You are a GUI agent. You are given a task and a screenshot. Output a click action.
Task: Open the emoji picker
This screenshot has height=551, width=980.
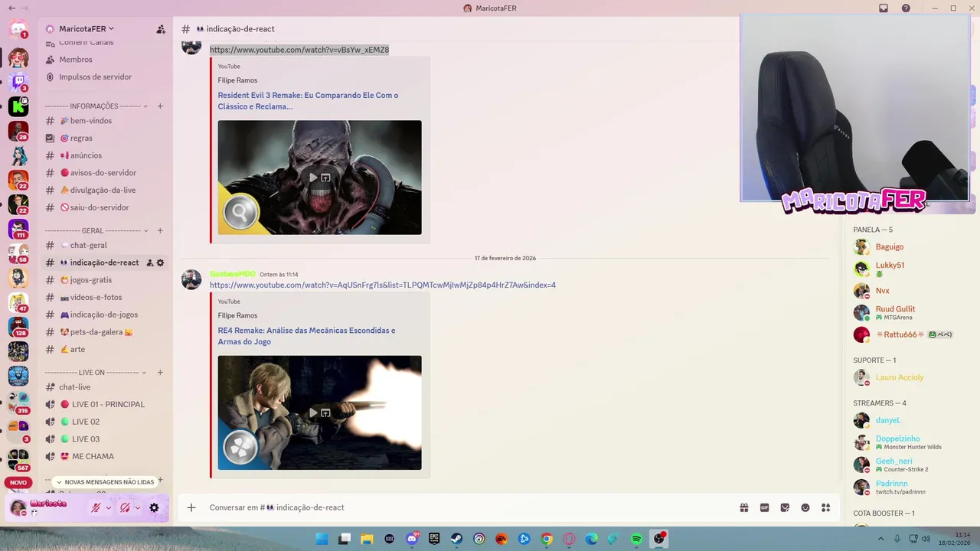point(805,507)
